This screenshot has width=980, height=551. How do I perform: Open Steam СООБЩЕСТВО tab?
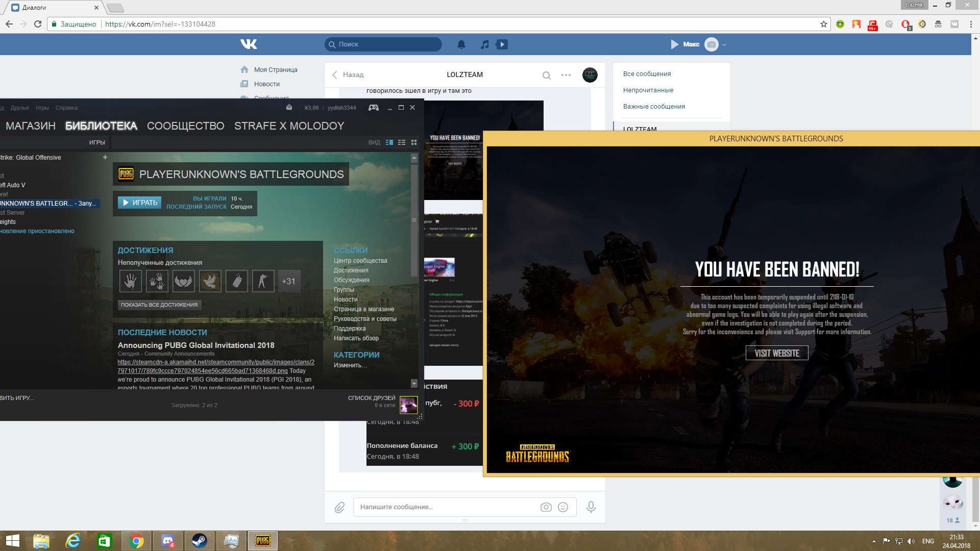pyautogui.click(x=186, y=126)
